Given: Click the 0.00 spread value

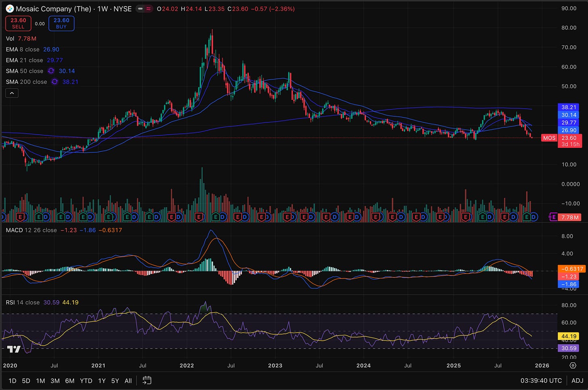Looking at the screenshot, I should point(40,23).
